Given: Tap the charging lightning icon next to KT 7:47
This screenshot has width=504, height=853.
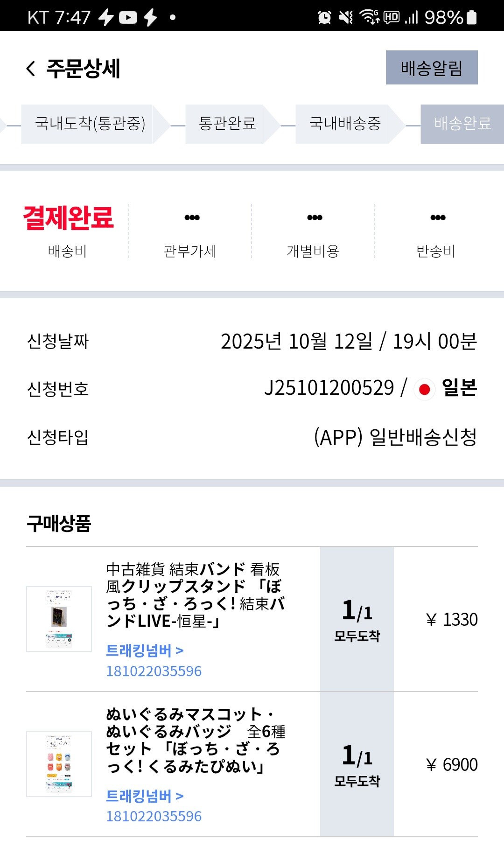Looking at the screenshot, I should pyautogui.click(x=106, y=17).
